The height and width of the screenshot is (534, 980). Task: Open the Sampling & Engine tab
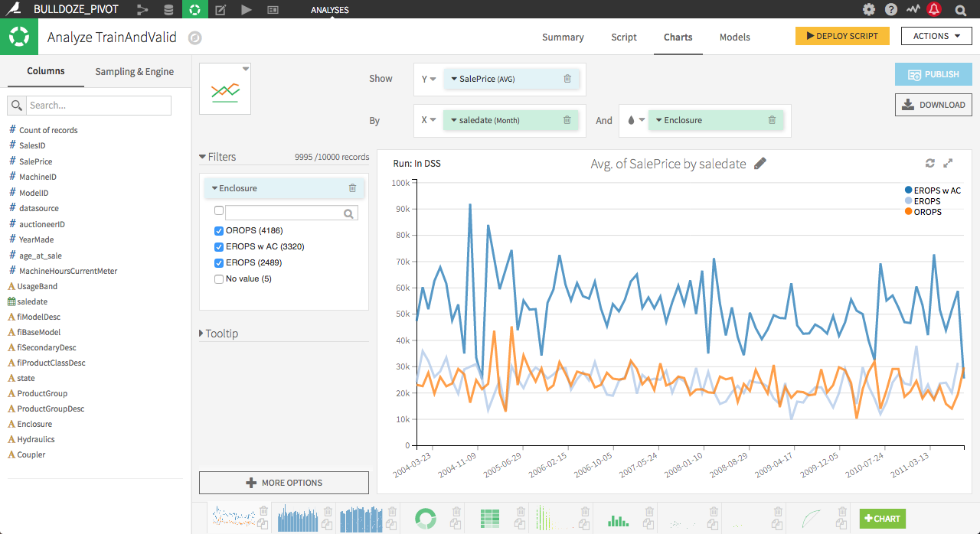click(134, 72)
